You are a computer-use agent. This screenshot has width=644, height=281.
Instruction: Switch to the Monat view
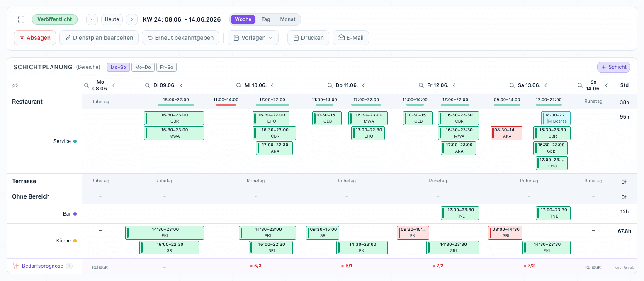coord(288,19)
